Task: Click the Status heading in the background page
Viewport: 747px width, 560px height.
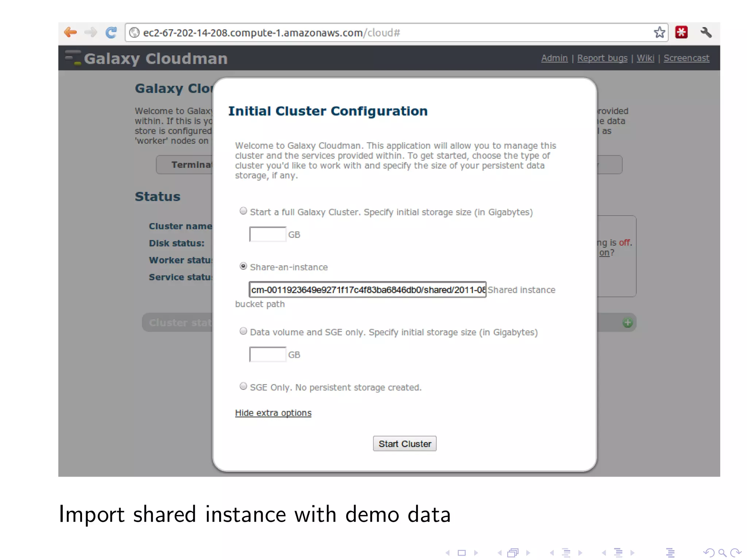Action: 158,197
